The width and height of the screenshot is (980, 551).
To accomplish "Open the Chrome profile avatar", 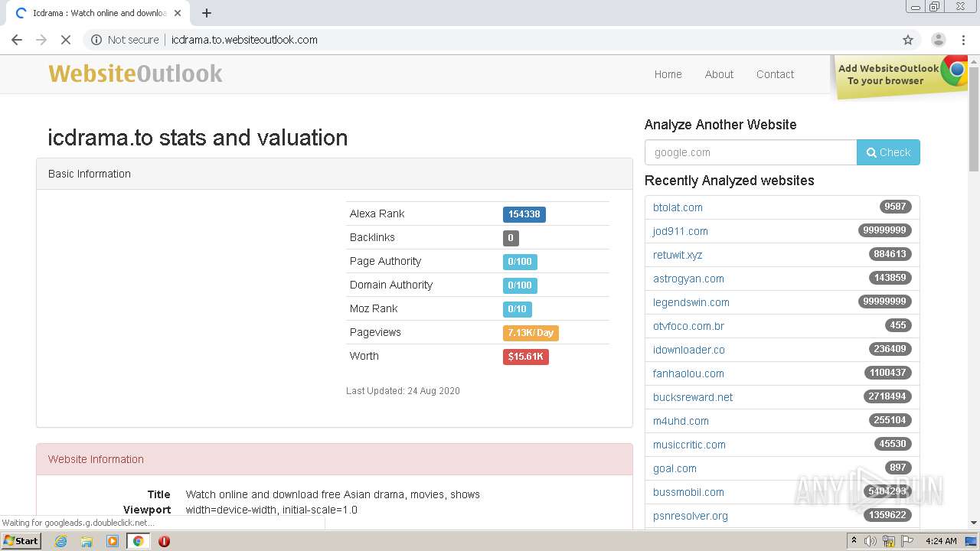I will tap(938, 40).
